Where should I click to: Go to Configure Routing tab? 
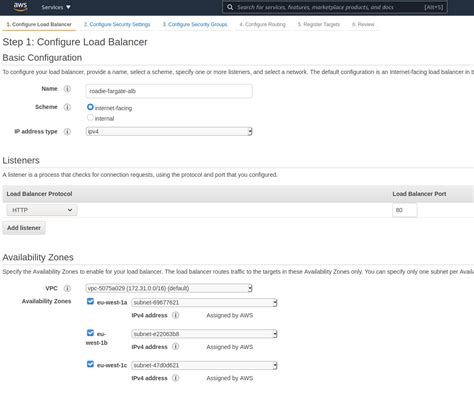click(263, 24)
